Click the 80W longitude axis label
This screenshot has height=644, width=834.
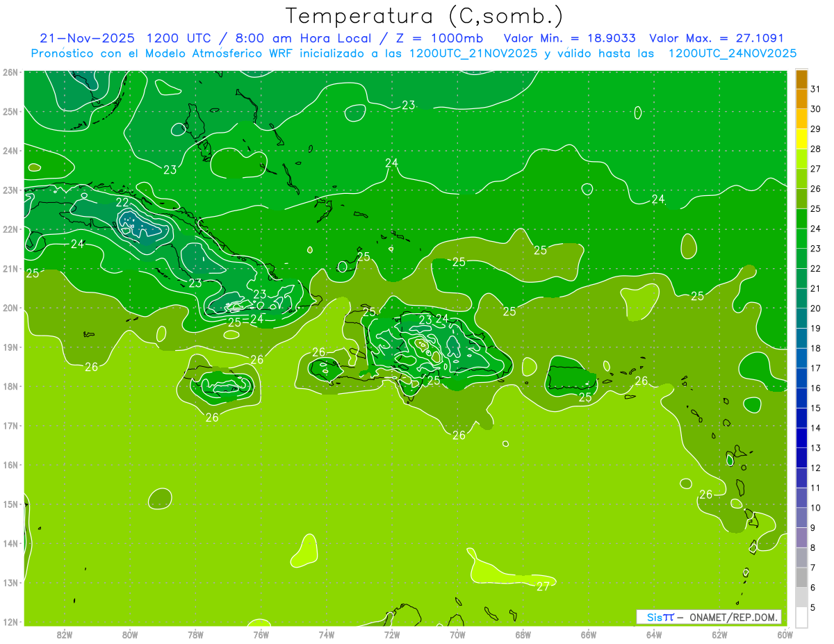coord(130,634)
